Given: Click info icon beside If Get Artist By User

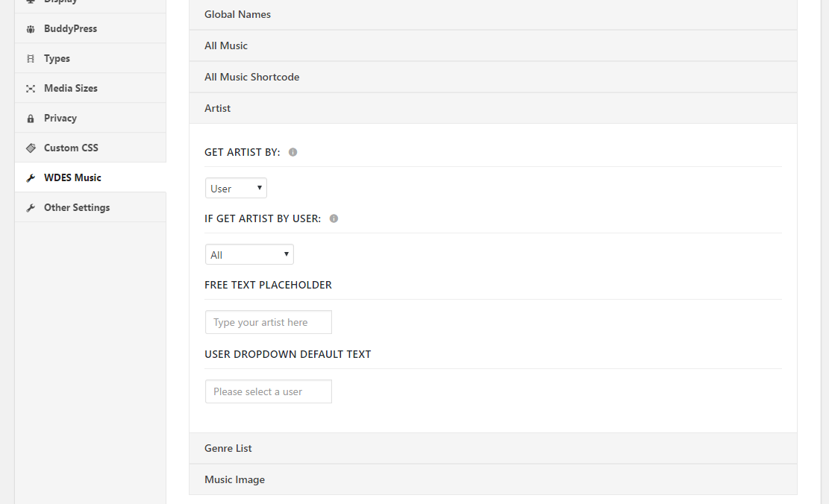Looking at the screenshot, I should (334, 218).
